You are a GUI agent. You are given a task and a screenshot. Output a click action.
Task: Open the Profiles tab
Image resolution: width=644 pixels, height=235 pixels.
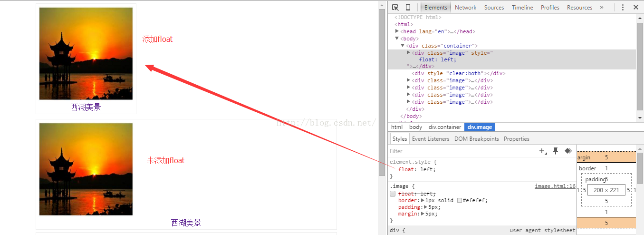(x=550, y=7)
